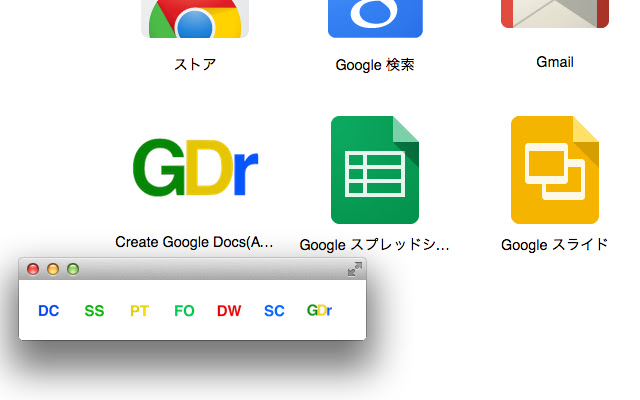Click the Google 検索 label

tap(375, 65)
